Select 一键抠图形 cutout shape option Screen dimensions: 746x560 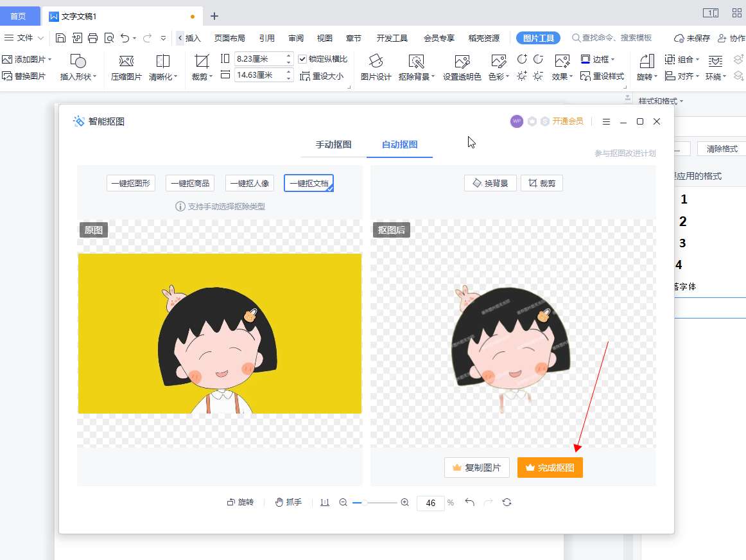pos(131,183)
